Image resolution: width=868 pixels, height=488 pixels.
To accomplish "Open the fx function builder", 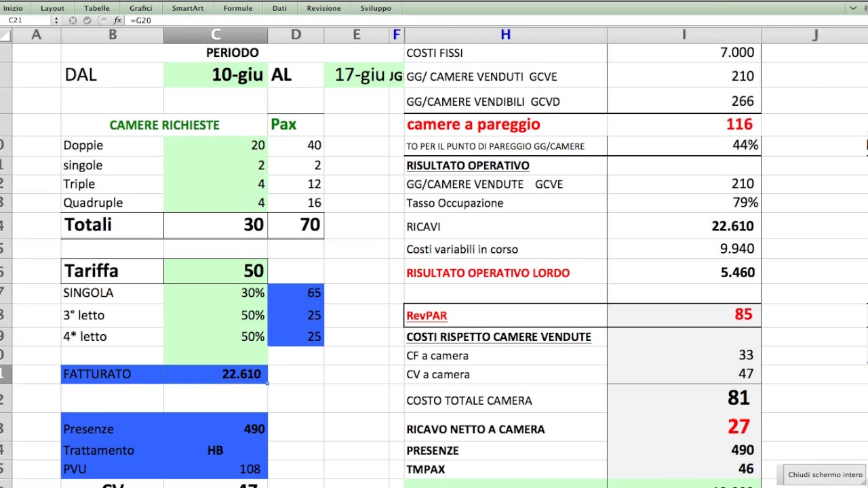I will pyautogui.click(x=117, y=20).
